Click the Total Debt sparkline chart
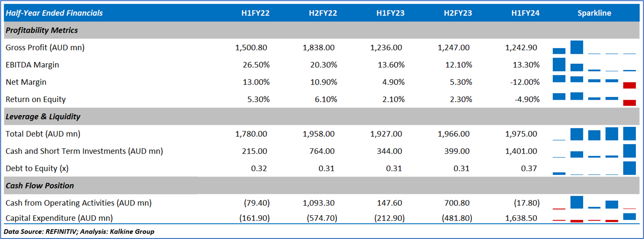The width and height of the screenshot is (644, 239). tap(594, 134)
